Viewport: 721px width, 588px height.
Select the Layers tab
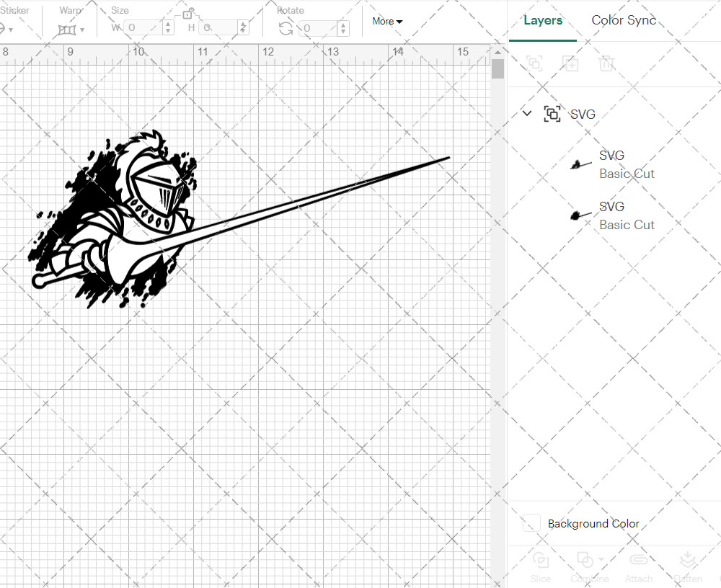coord(543,20)
